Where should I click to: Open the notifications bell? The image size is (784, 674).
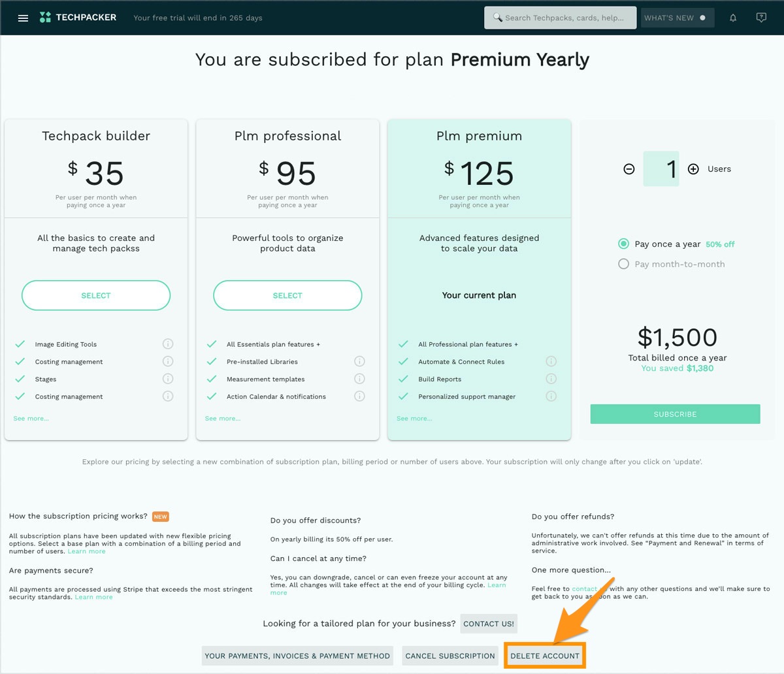[x=733, y=18]
